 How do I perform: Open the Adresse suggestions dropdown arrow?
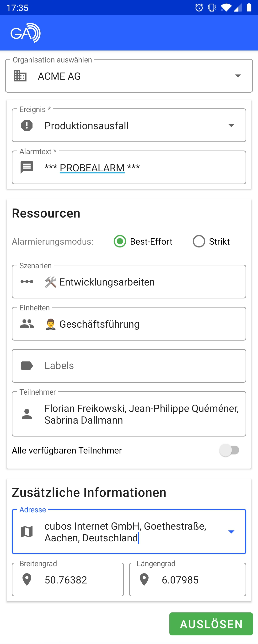231,532
